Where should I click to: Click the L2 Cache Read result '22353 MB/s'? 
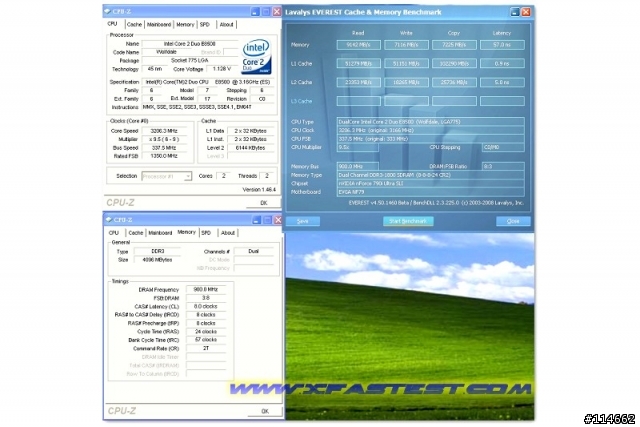pos(358,82)
